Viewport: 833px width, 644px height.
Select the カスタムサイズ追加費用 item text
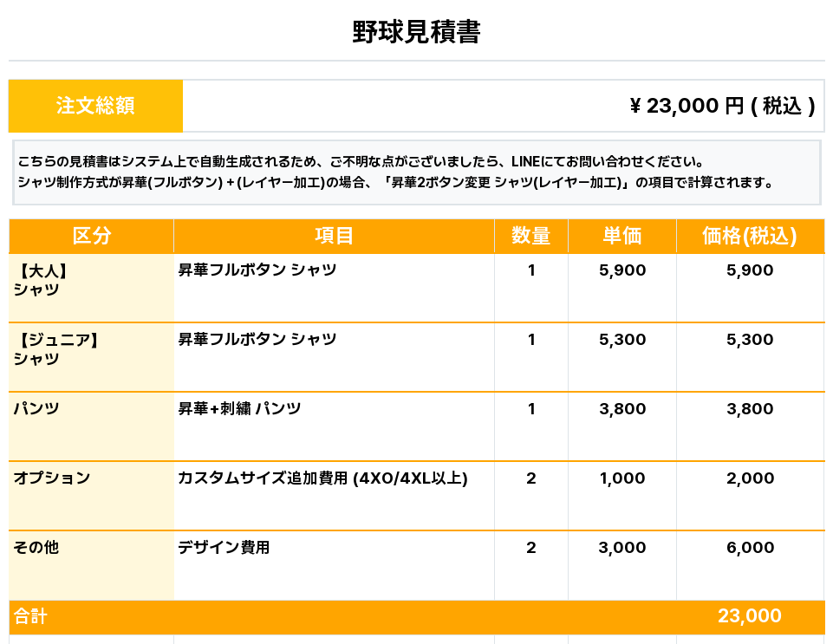[322, 478]
